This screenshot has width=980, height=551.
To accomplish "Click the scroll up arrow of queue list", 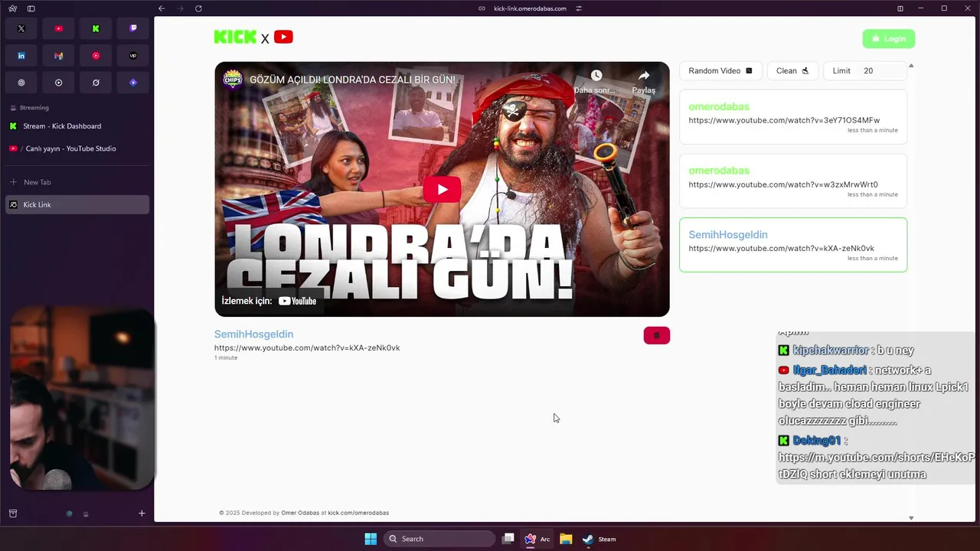I will pyautogui.click(x=911, y=66).
